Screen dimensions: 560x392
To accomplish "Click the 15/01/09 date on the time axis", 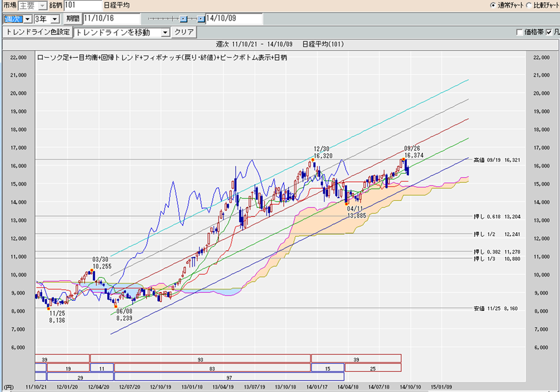I will [x=441, y=387].
